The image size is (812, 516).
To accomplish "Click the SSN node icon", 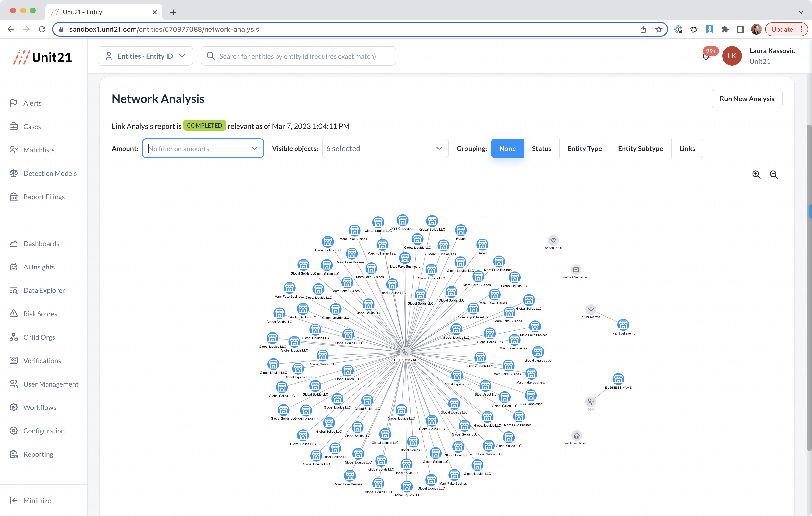I will click(x=590, y=402).
